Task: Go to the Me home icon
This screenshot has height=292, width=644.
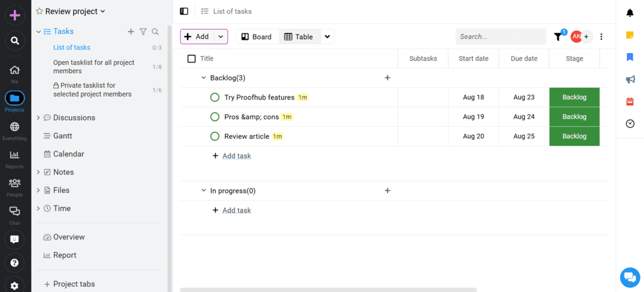Action: click(15, 70)
